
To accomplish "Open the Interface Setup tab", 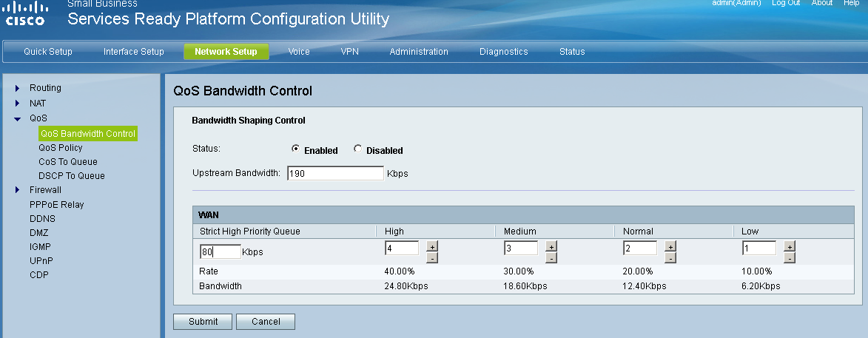I will [134, 52].
